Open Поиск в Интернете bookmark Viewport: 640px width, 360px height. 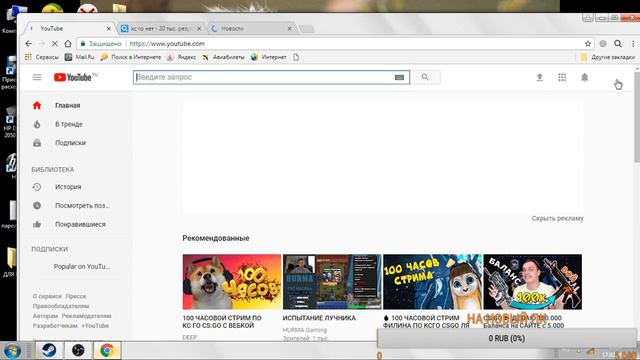coord(131,57)
